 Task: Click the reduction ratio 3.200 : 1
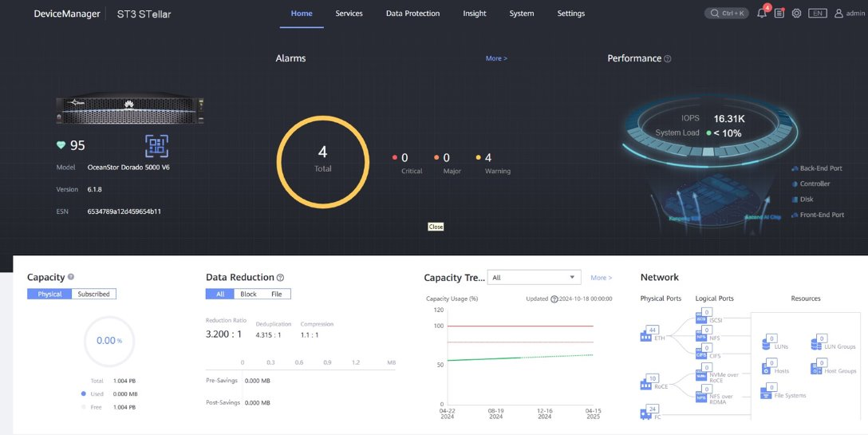tap(223, 334)
